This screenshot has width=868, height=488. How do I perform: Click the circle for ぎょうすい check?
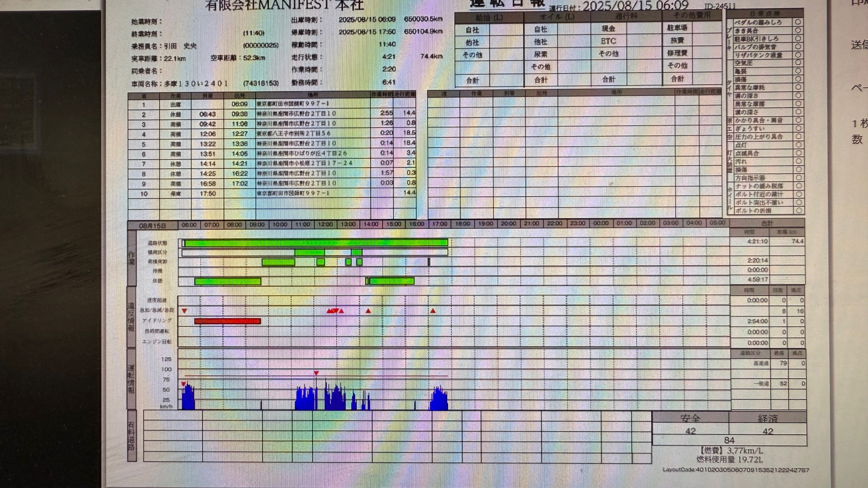point(798,128)
